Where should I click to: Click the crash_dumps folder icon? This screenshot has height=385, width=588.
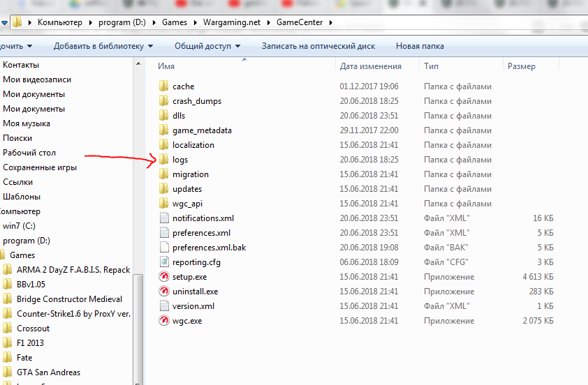(163, 101)
